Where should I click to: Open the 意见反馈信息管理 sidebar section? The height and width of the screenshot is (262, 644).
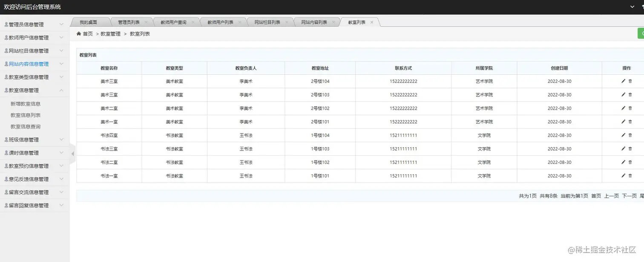[34, 179]
